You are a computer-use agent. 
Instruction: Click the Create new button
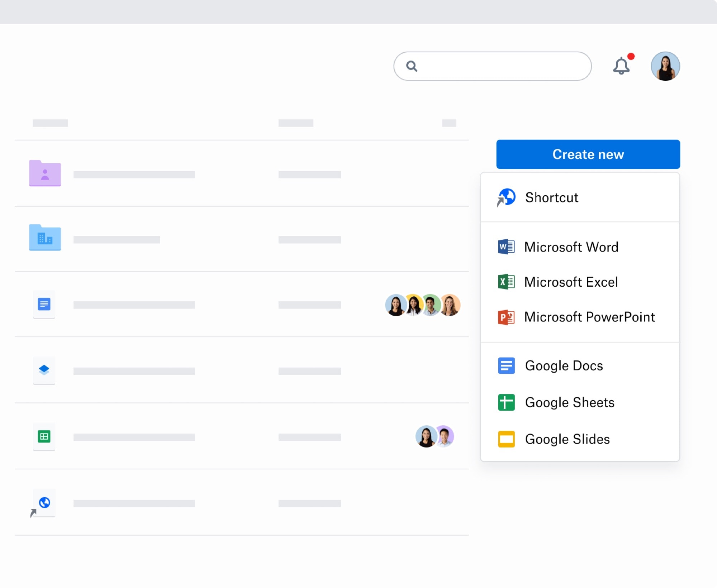click(588, 154)
